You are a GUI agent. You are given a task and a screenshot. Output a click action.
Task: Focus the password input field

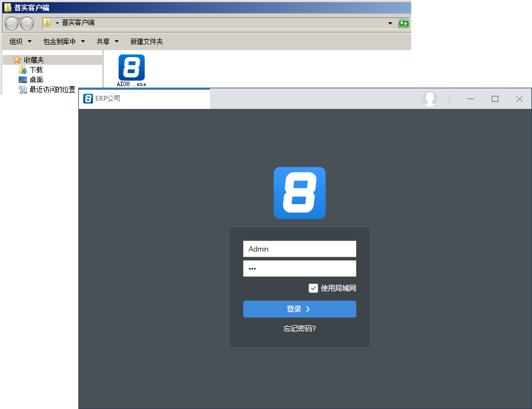(x=299, y=268)
